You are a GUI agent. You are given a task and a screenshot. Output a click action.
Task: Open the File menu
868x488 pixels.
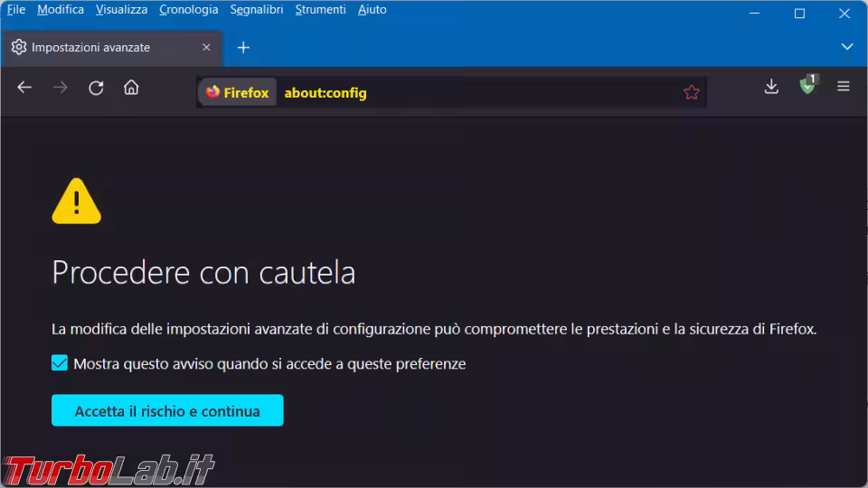coord(16,9)
